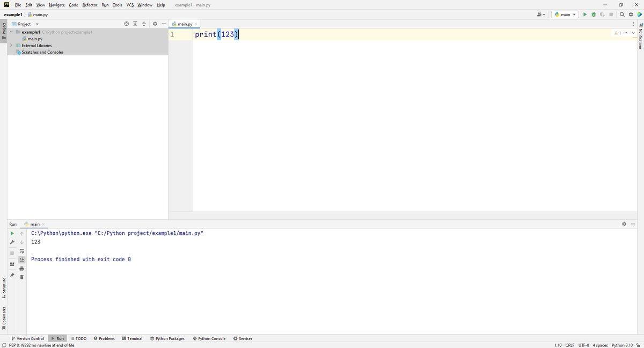The height and width of the screenshot is (348, 644).
Task: Click the green Run button in top toolbar
Action: tap(585, 14)
